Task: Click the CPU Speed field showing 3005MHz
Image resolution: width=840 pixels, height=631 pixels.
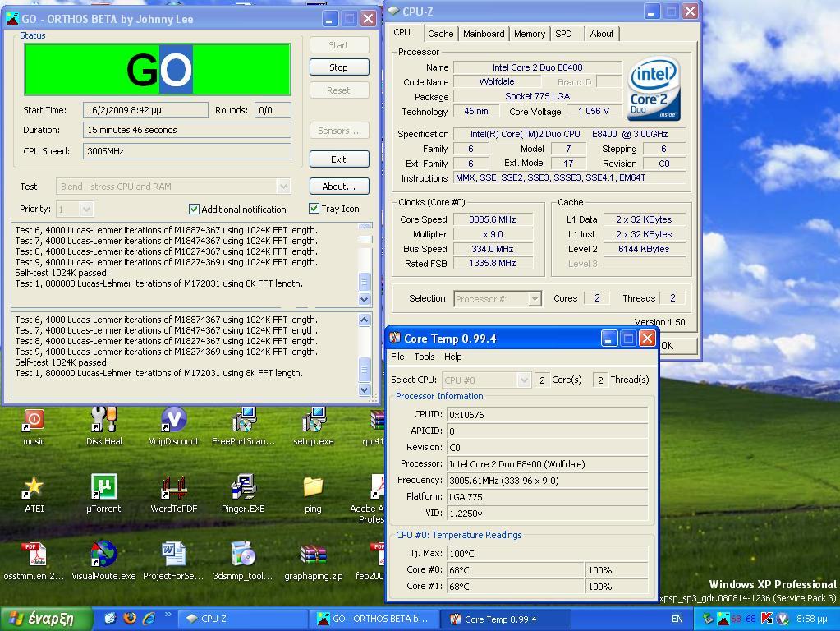Action: pos(187,151)
